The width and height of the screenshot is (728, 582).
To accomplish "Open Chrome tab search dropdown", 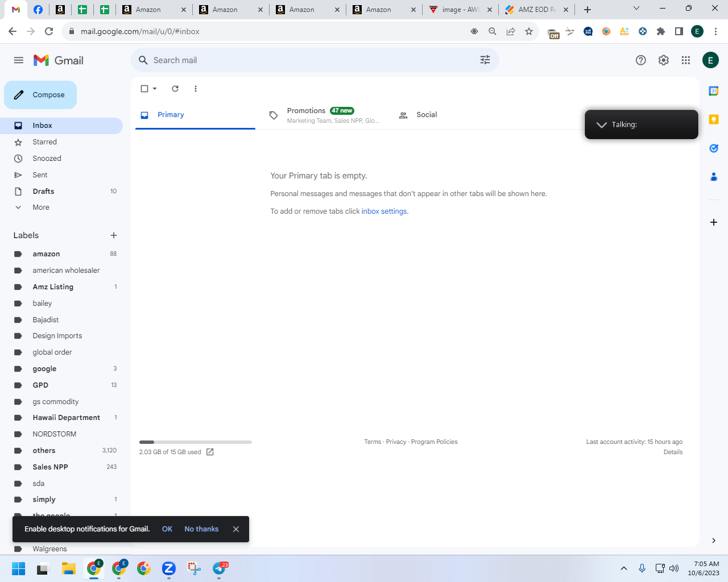I will click(636, 9).
